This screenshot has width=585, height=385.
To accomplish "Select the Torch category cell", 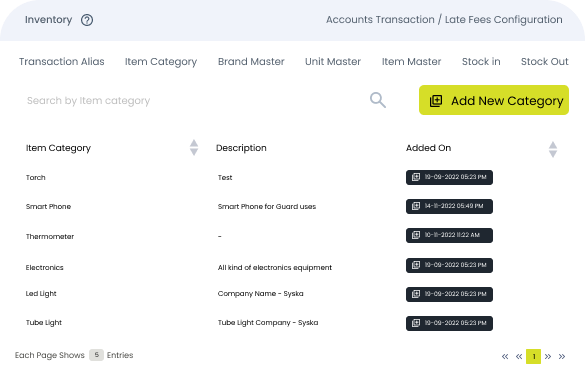I will point(35,178).
